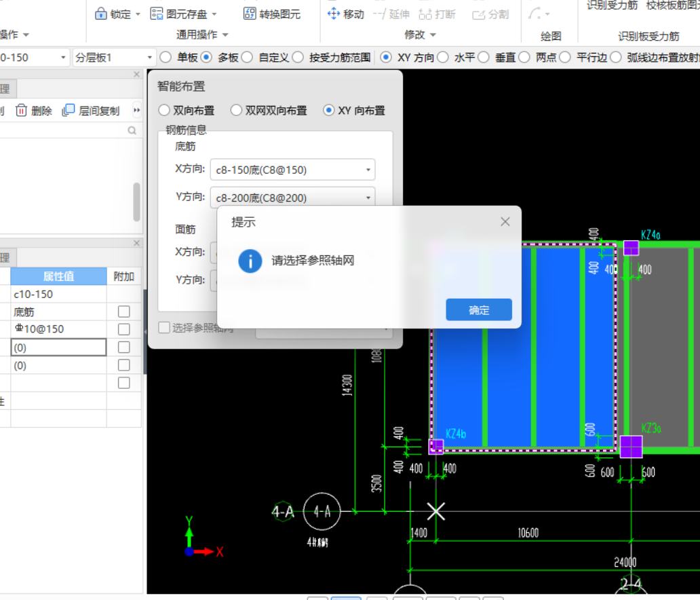Open the 图元存盘 dropdown arrow
Image resolution: width=700 pixels, height=600 pixels.
214,14
